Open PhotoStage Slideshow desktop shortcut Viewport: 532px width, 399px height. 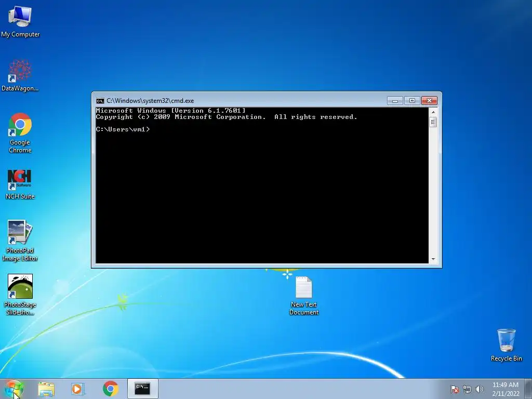tap(20, 295)
